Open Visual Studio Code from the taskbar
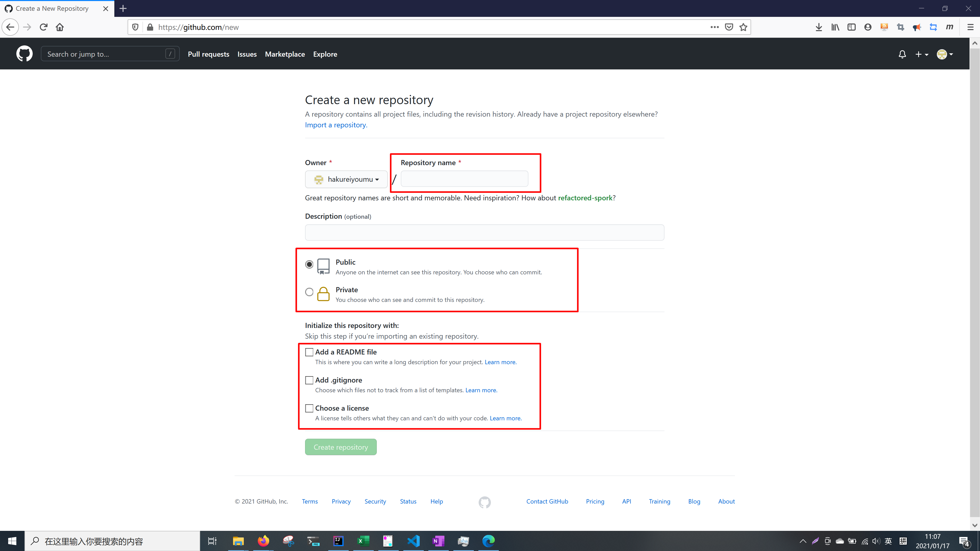The image size is (980, 551). coord(413,541)
